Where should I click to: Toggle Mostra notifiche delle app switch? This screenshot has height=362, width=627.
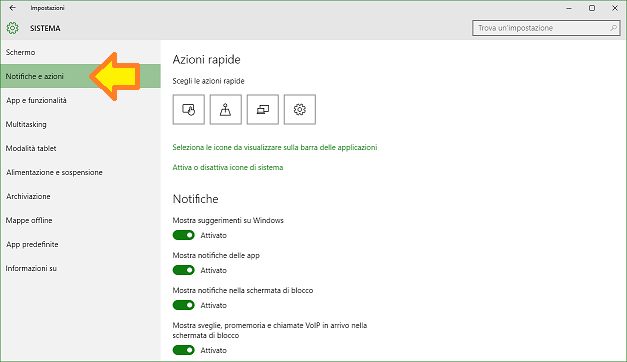pos(184,270)
